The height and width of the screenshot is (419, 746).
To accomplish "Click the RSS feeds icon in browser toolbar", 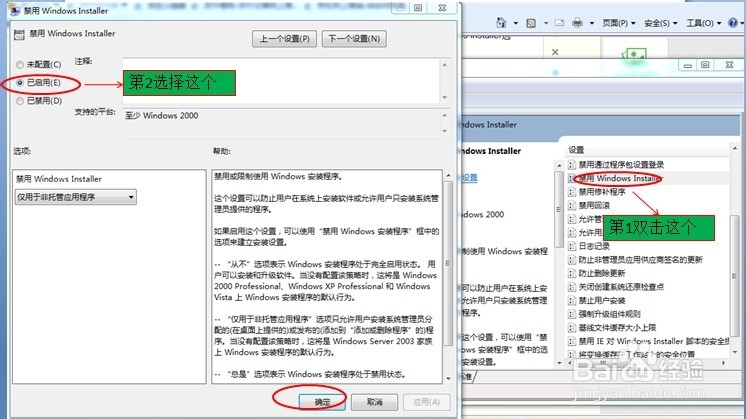I will click(531, 23).
